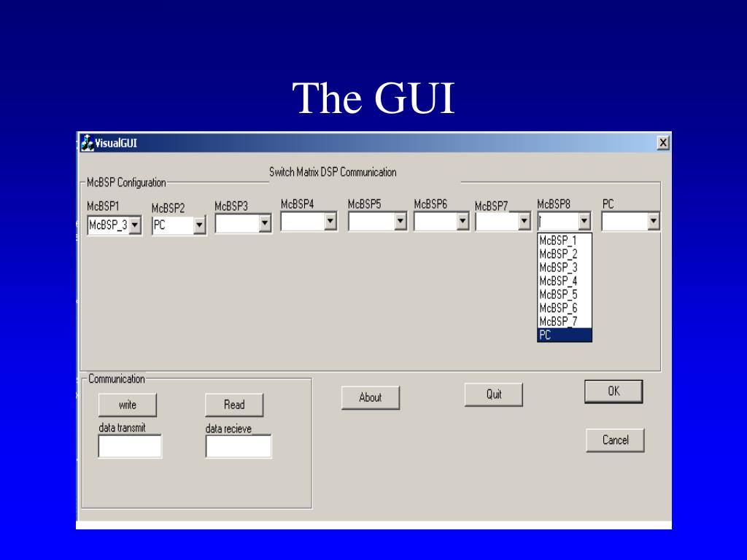Click the Switch Matrix DSP Communication heading
The image size is (747, 560).
[333, 172]
